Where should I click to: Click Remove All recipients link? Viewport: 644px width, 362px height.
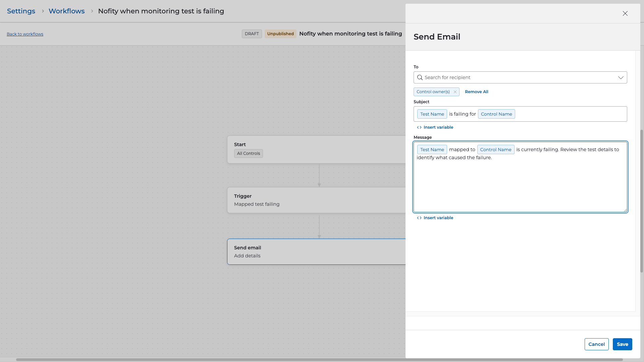click(476, 92)
